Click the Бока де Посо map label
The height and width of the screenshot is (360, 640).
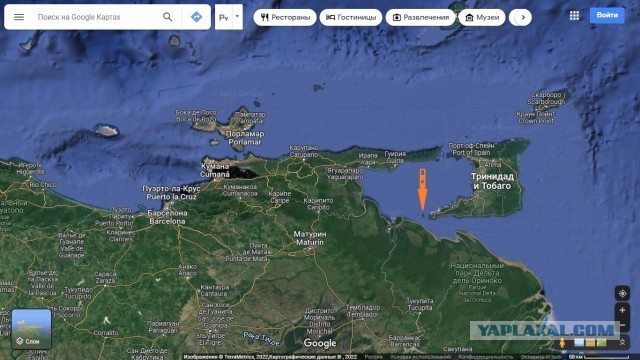click(196, 116)
